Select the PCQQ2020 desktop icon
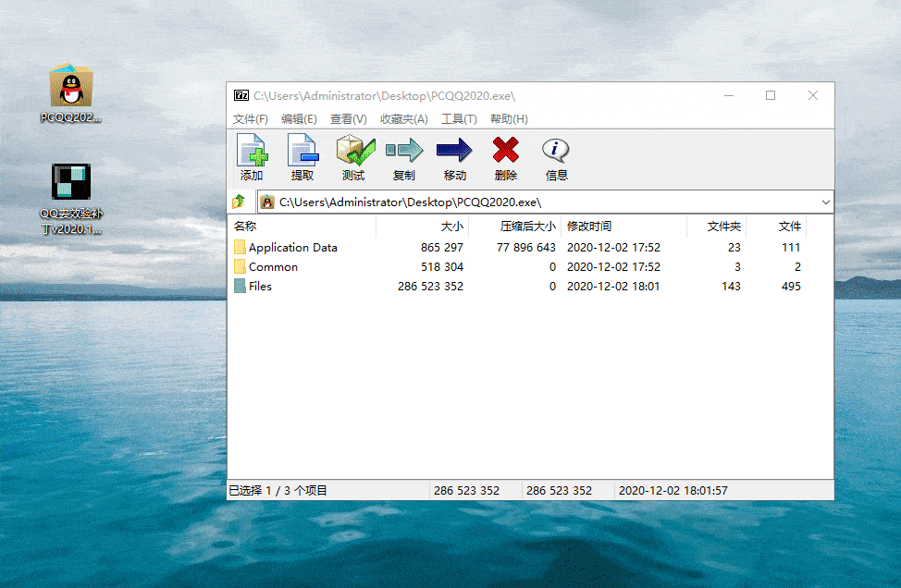 click(x=70, y=93)
